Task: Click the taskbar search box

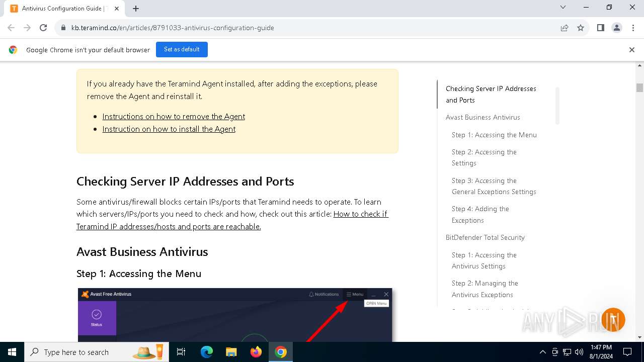Action: point(97,352)
